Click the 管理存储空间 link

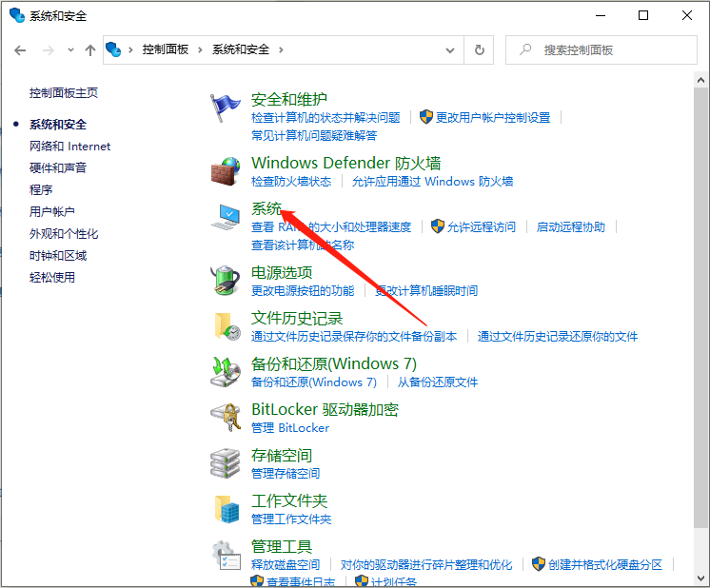point(286,473)
